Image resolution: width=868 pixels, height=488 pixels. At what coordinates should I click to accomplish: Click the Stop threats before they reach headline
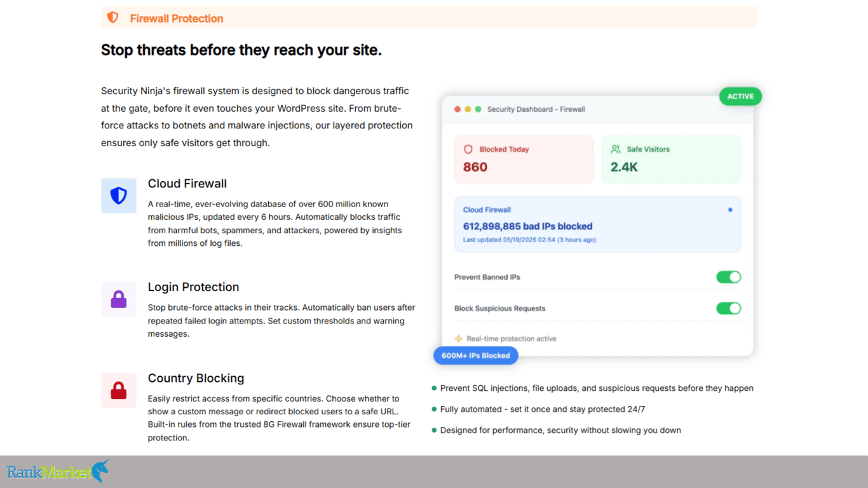(241, 50)
